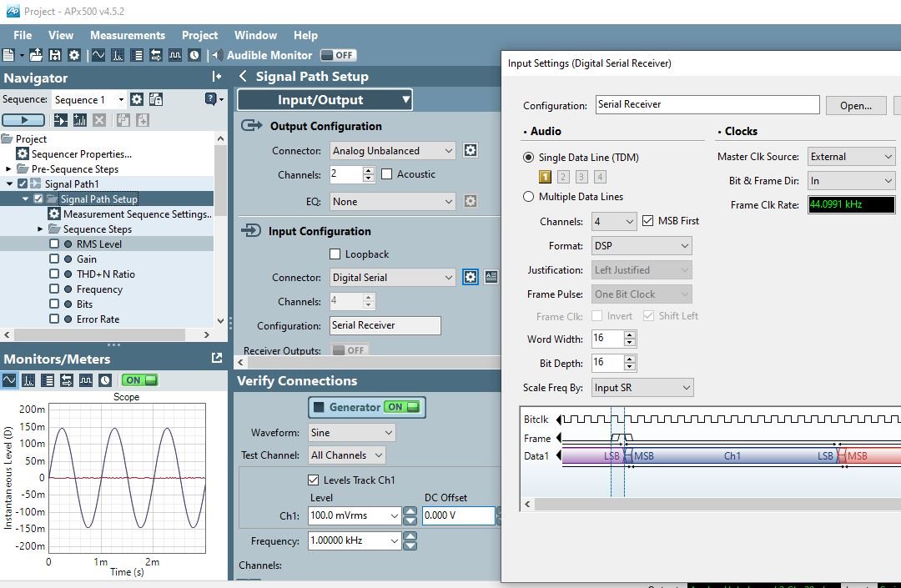The width and height of the screenshot is (901, 588).
Task: Open sequence settings gear next to Sequence 1
Action: [137, 99]
